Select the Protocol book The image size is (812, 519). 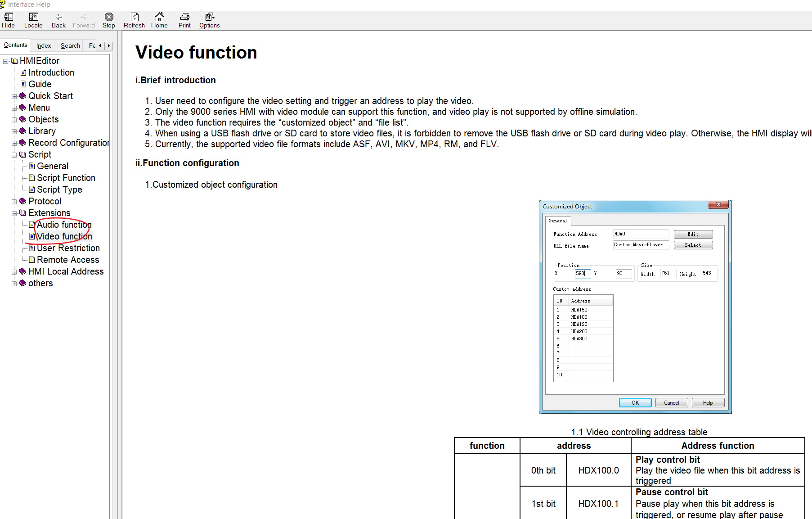coord(45,201)
